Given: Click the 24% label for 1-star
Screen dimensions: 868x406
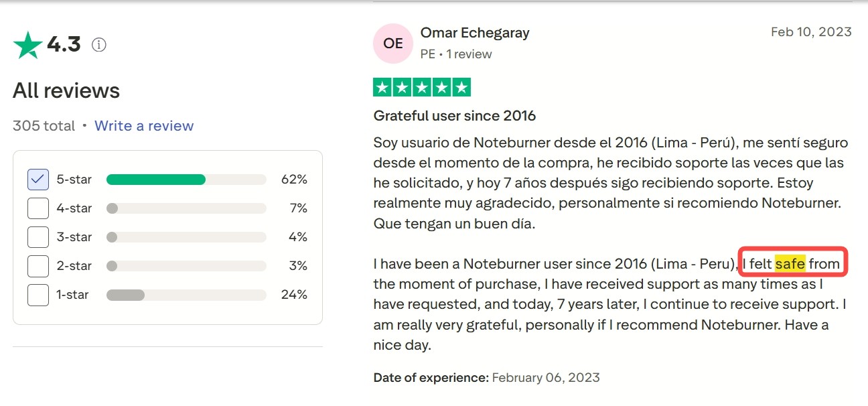Looking at the screenshot, I should 294,295.
